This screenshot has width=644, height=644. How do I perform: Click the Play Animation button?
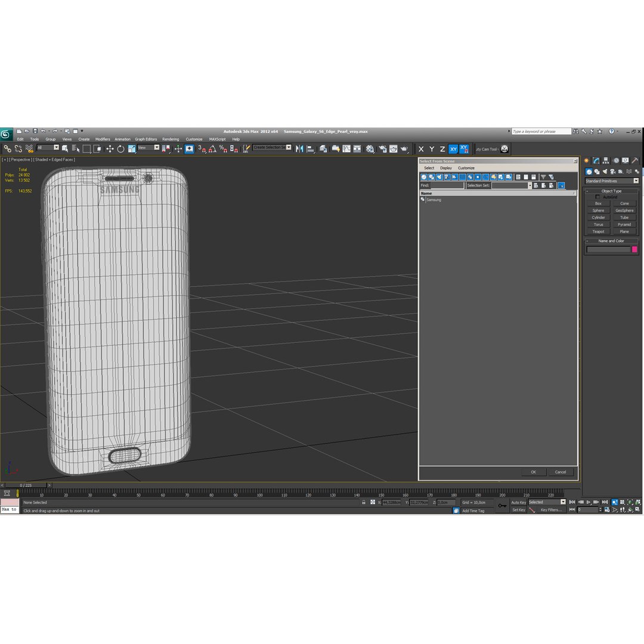(x=589, y=502)
